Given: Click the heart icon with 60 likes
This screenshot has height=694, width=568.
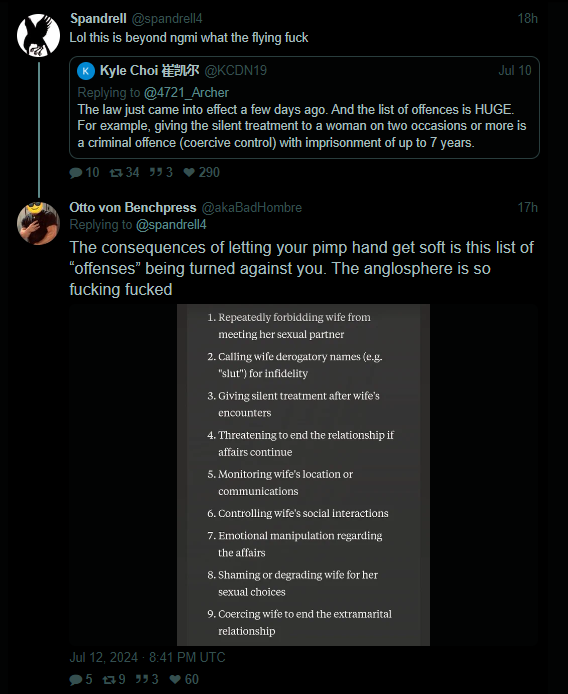Looking at the screenshot, I should coord(175,679).
